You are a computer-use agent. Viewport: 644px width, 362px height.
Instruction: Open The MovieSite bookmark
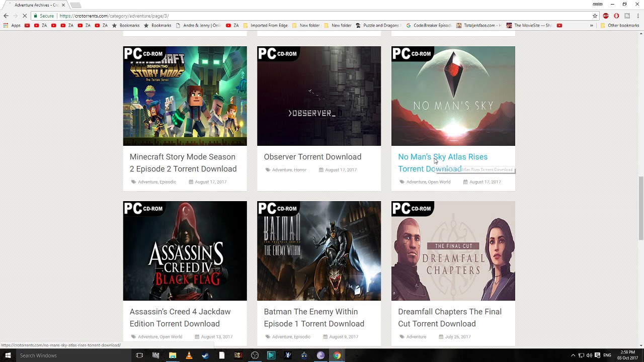pyautogui.click(x=529, y=25)
